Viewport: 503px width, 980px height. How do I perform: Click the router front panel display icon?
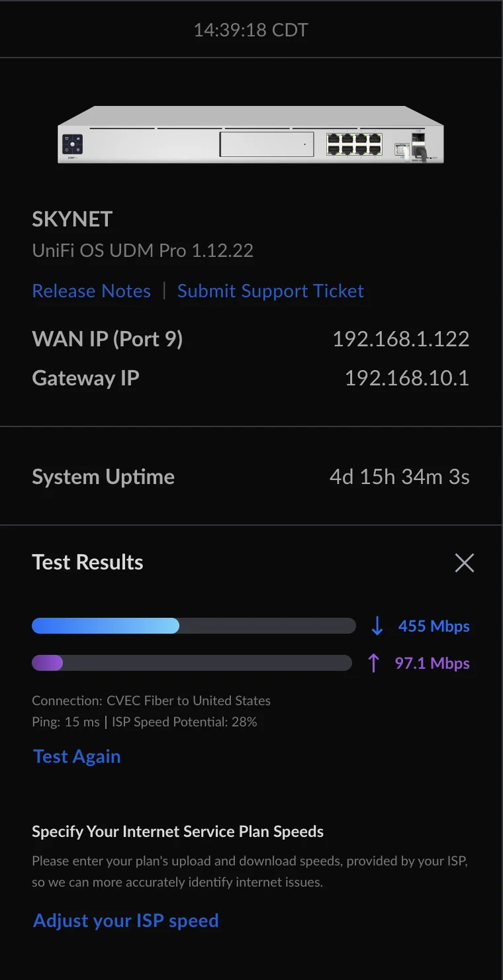[73, 143]
